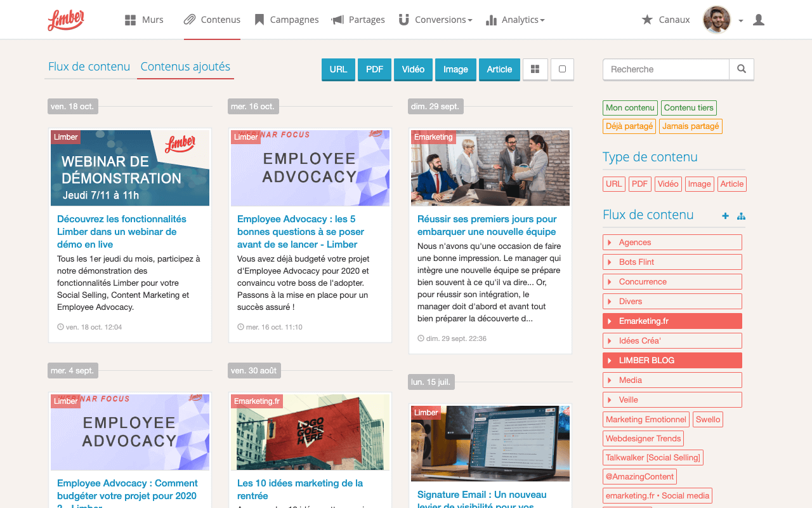Screen dimensions: 812x508
Task: Expand the Bots Flint flux
Action: pos(672,262)
